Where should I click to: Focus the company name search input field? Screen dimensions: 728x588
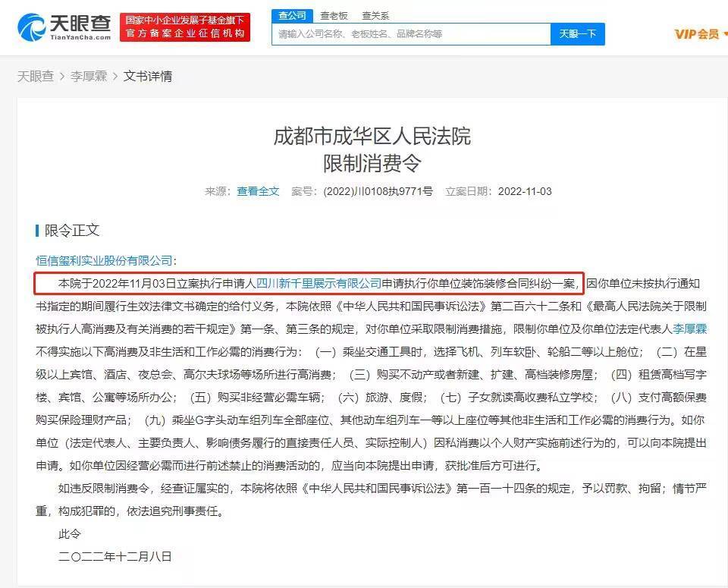click(411, 34)
